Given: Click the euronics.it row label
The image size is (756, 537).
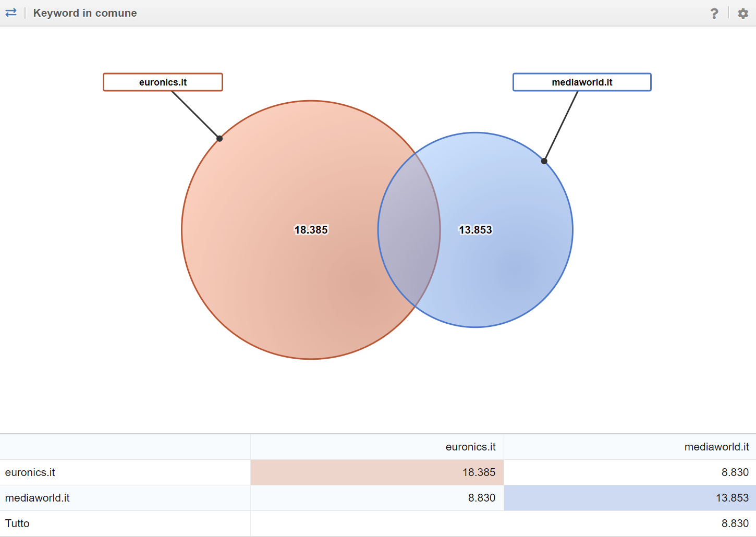Looking at the screenshot, I should coord(30,472).
